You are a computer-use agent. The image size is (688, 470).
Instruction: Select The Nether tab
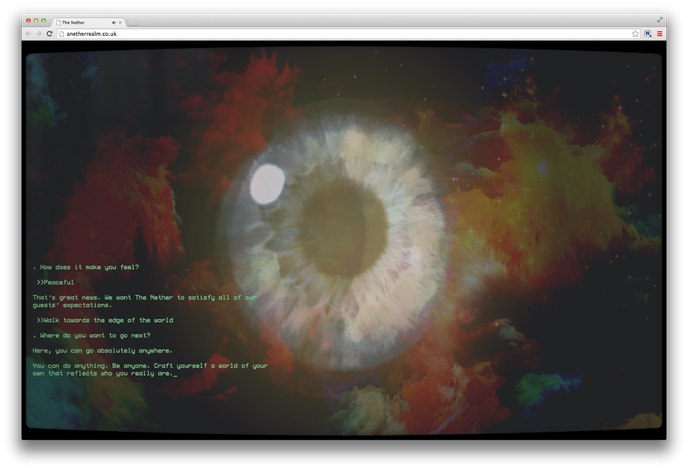pos(82,21)
